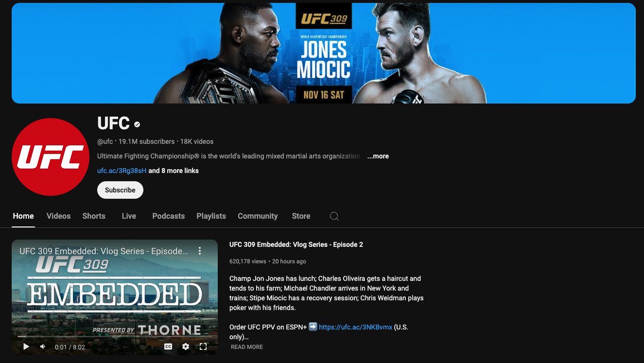
Task: Expand the channel description with ...more
Action: pos(378,156)
